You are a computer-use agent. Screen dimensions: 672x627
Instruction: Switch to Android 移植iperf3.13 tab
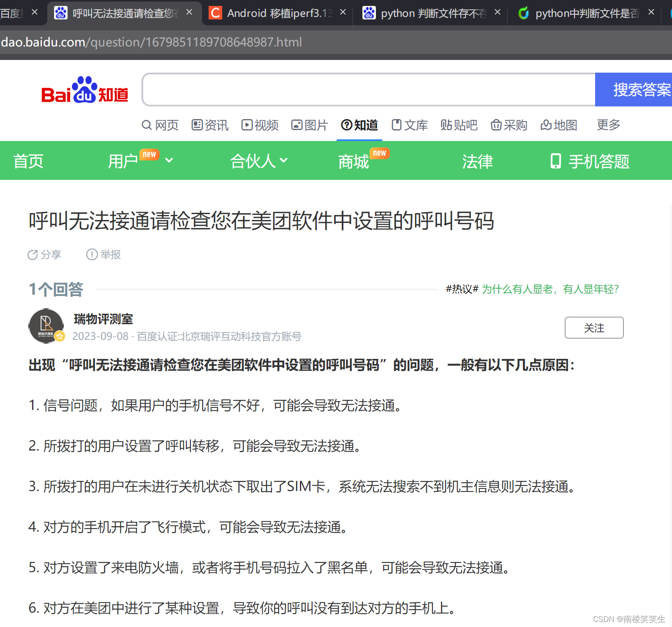279,13
